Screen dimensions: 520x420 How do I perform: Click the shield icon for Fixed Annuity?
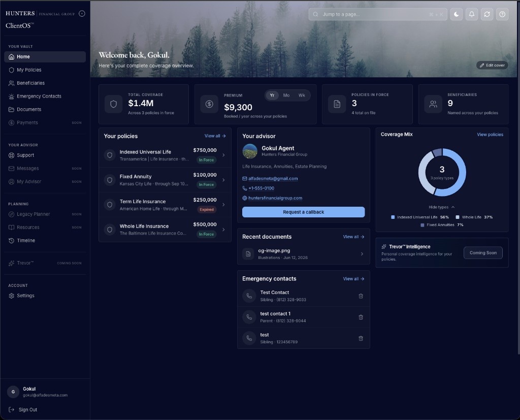point(110,180)
